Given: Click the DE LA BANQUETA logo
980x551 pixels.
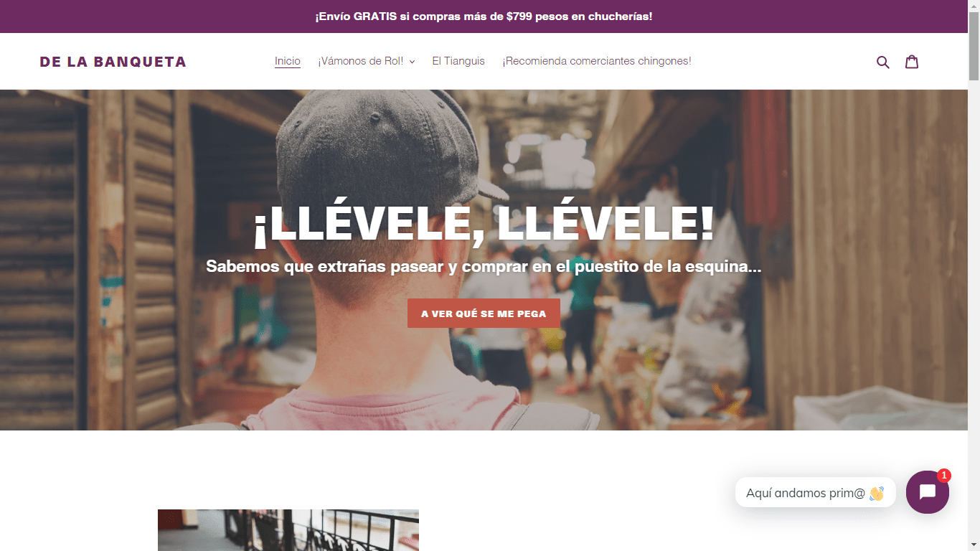Looking at the screenshot, I should (x=113, y=62).
